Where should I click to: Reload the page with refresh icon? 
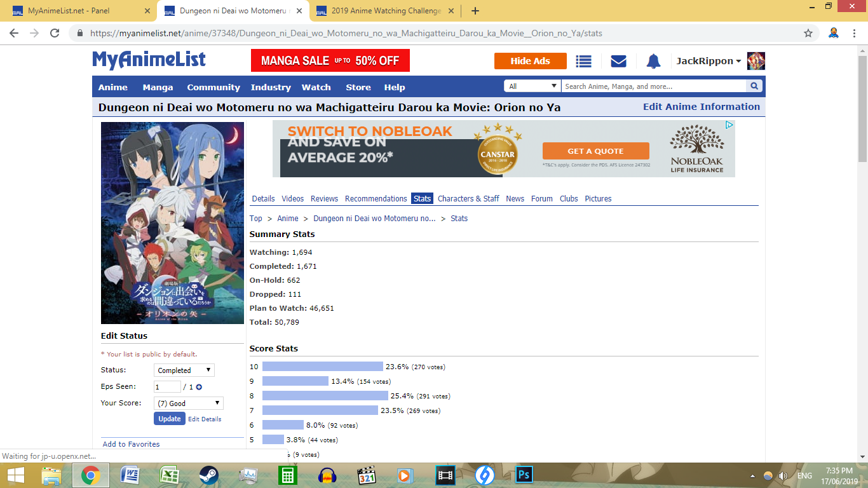tap(55, 33)
